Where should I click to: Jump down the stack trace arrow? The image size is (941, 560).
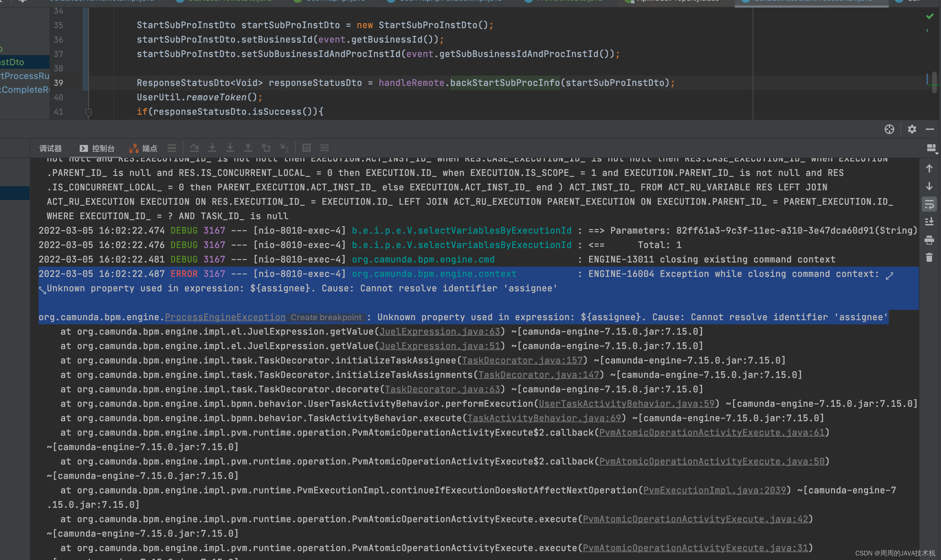click(929, 187)
